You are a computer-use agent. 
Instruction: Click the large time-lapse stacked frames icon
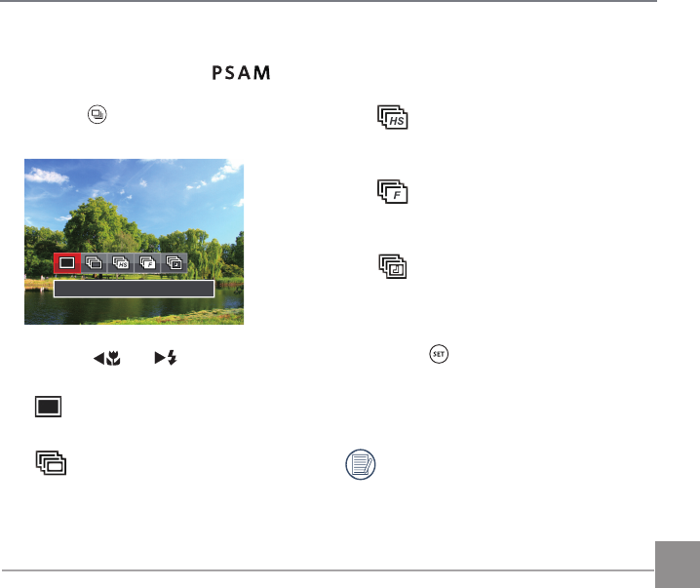(x=393, y=266)
